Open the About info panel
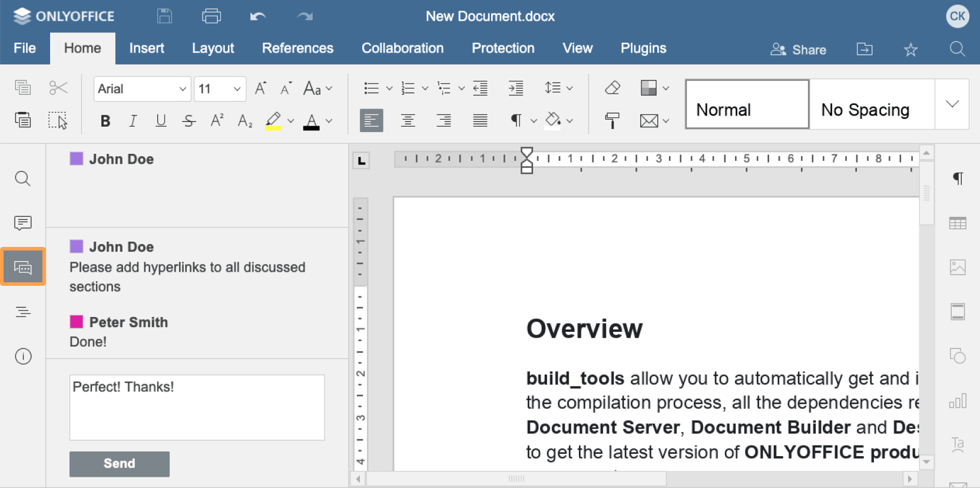The width and height of the screenshot is (980, 488). (23, 356)
